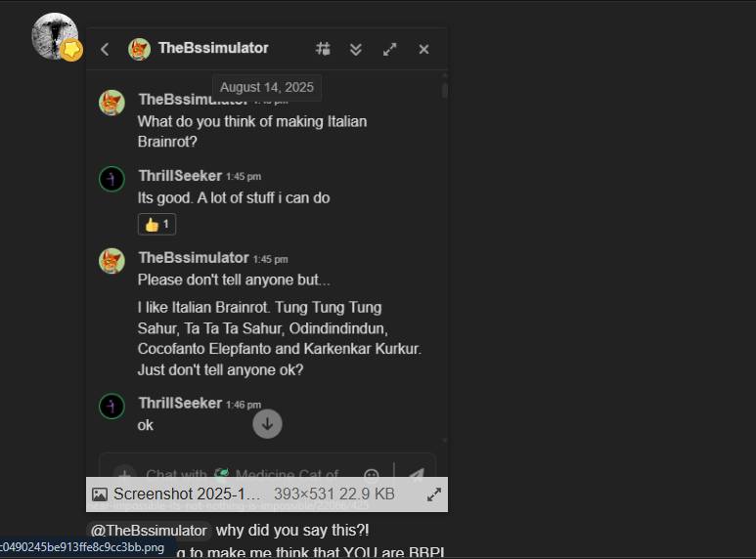Open the emoji picker in chat box
The image size is (756, 559).
coord(372,475)
